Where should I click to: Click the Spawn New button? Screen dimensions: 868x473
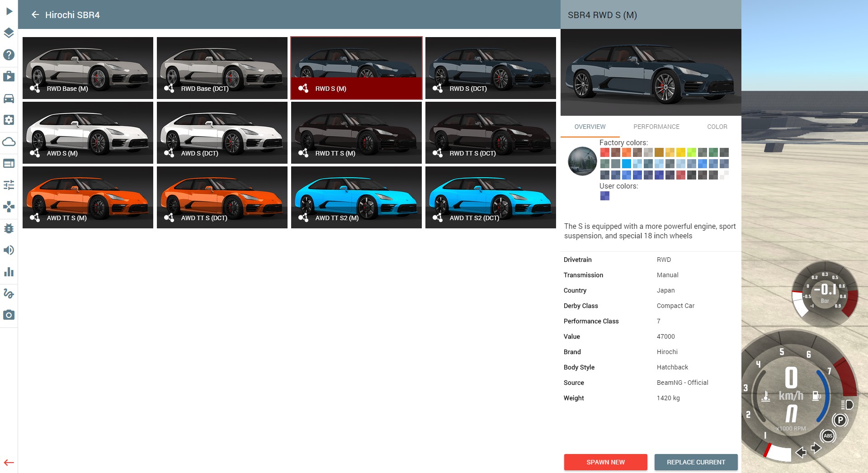(605, 462)
